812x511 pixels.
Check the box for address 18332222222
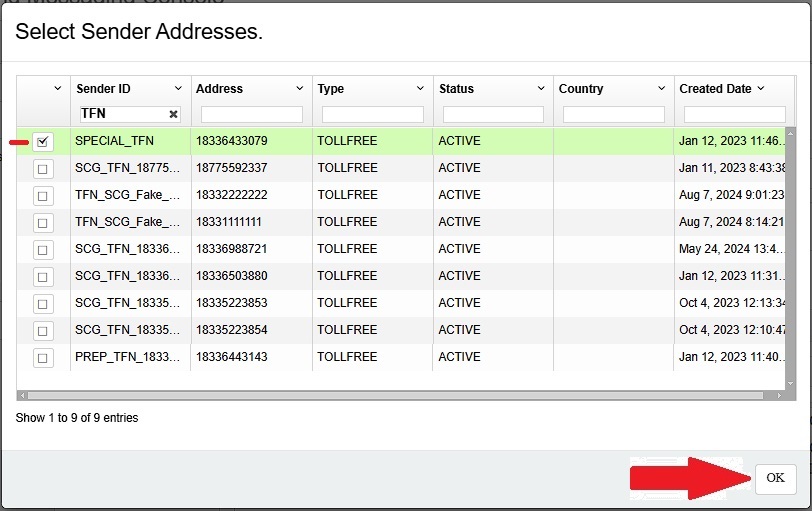pyautogui.click(x=43, y=196)
